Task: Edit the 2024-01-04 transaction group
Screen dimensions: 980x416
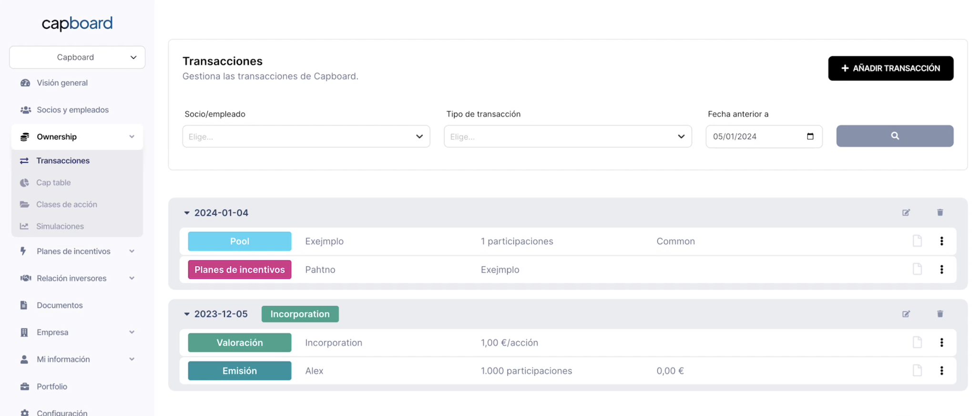Action: [906, 212]
